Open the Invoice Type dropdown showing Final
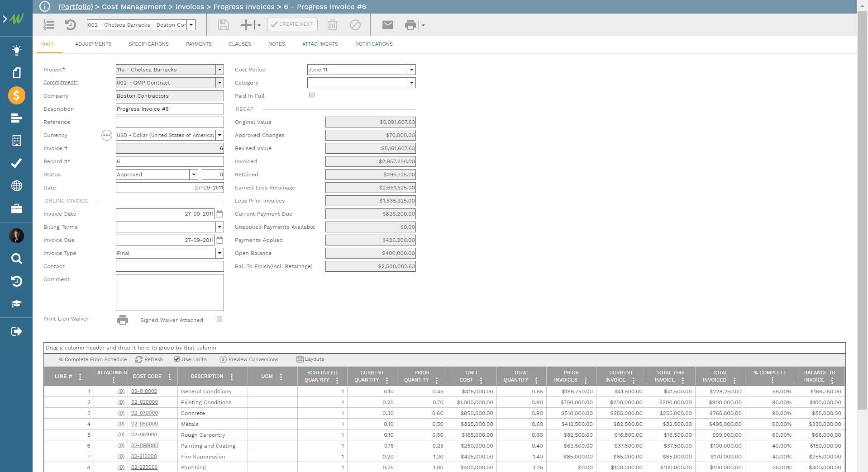Screen dimensions: 868x472 tap(219, 253)
